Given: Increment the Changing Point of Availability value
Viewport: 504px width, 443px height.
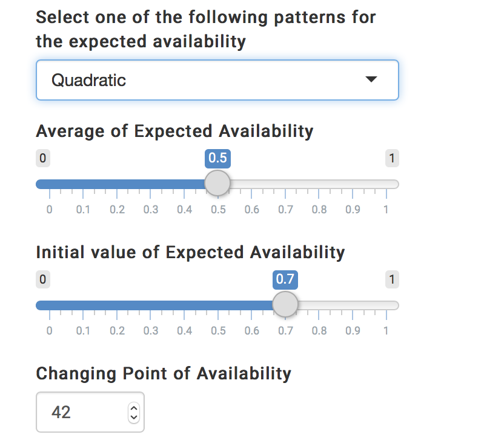Looking at the screenshot, I should pyautogui.click(x=134, y=409).
